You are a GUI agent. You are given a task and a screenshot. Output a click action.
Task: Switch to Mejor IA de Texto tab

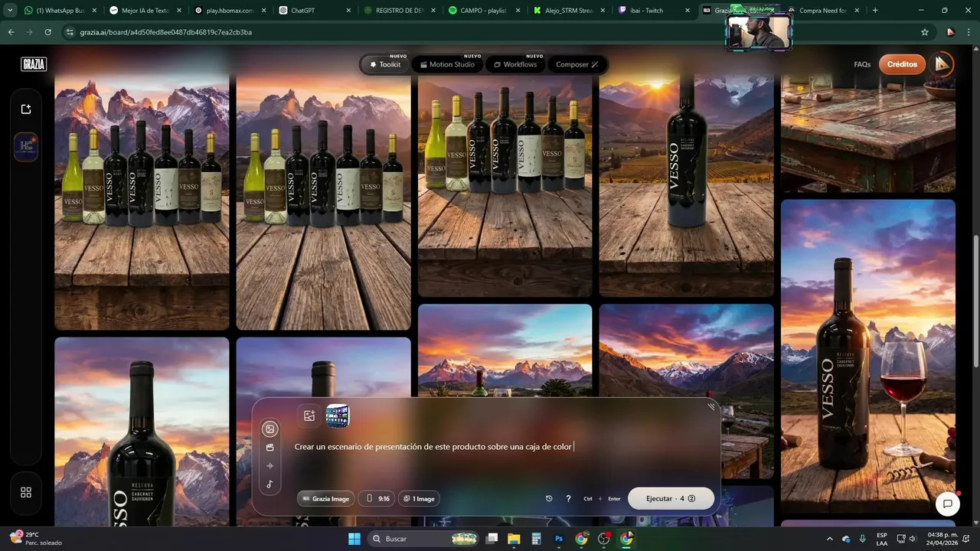click(x=145, y=11)
